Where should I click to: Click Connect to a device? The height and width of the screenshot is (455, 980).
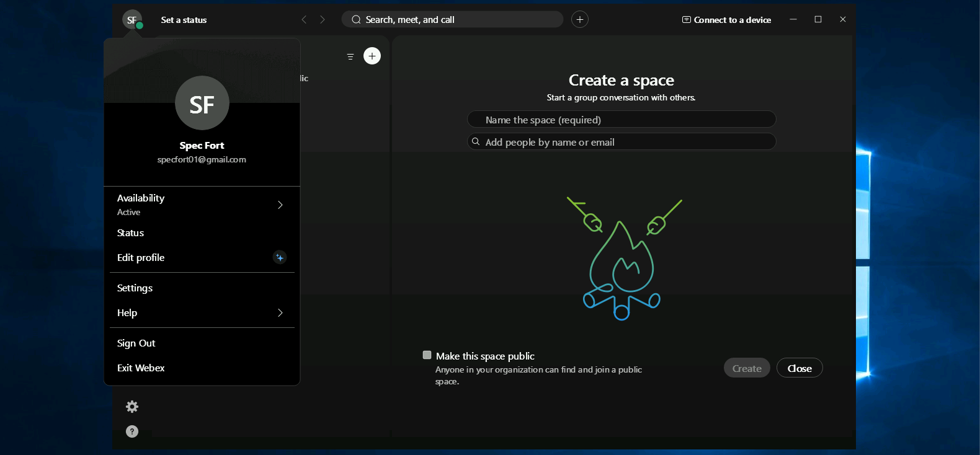point(726,20)
